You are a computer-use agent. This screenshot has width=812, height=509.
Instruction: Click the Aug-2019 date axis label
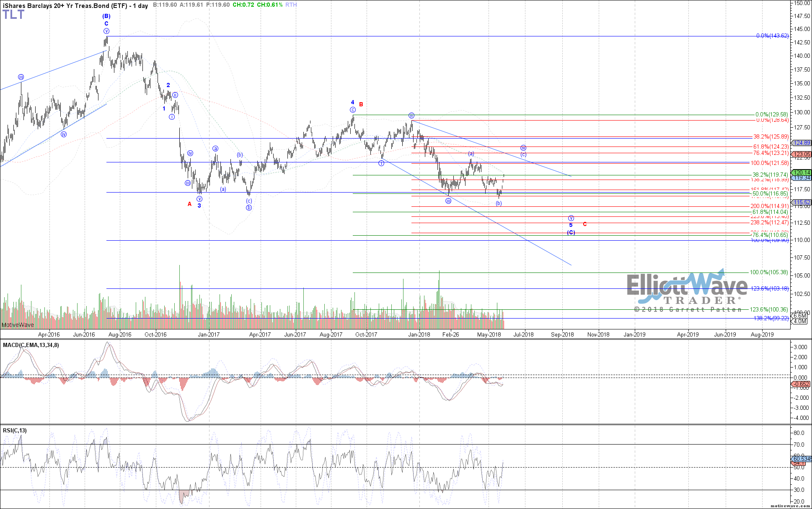(762, 334)
